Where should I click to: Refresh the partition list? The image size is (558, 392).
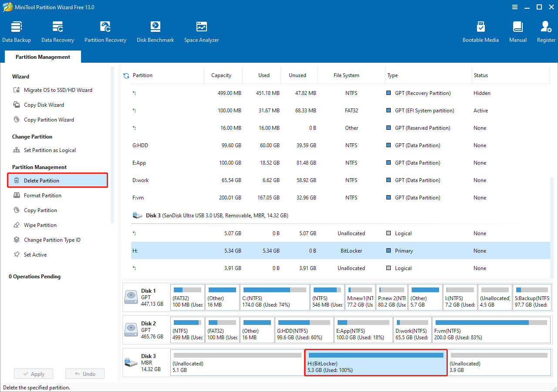tap(126, 75)
